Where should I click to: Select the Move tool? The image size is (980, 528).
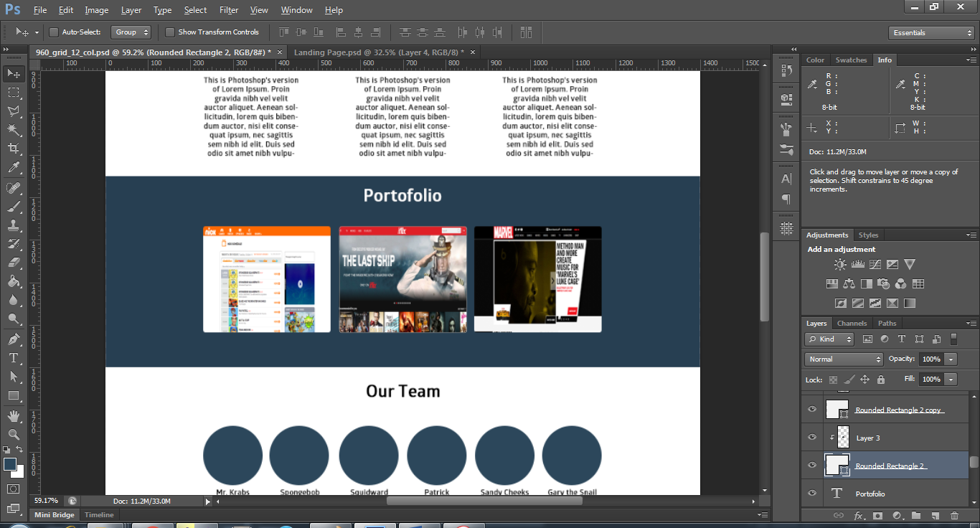(13, 72)
